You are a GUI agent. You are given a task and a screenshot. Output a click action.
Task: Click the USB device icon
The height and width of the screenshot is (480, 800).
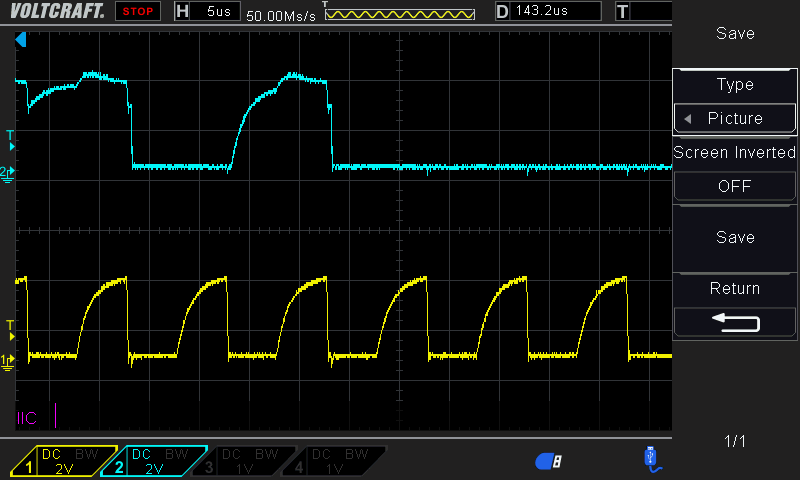click(x=650, y=458)
